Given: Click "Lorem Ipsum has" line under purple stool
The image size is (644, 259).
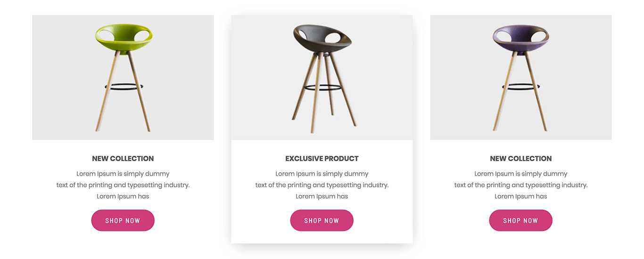Looking at the screenshot, I should (x=521, y=196).
